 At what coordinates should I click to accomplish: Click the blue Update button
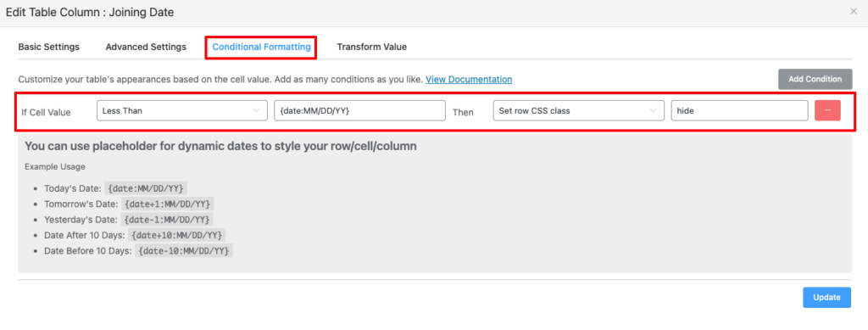(827, 297)
